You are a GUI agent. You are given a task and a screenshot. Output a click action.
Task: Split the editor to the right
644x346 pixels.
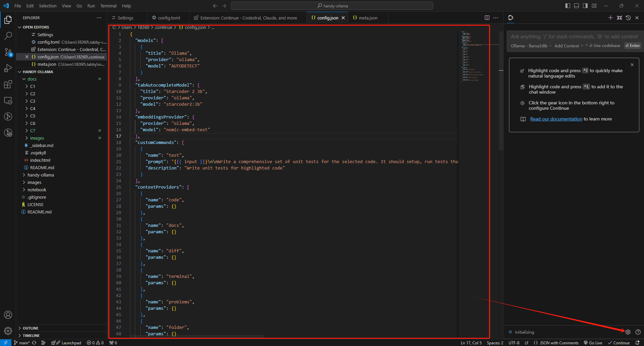[x=487, y=18]
